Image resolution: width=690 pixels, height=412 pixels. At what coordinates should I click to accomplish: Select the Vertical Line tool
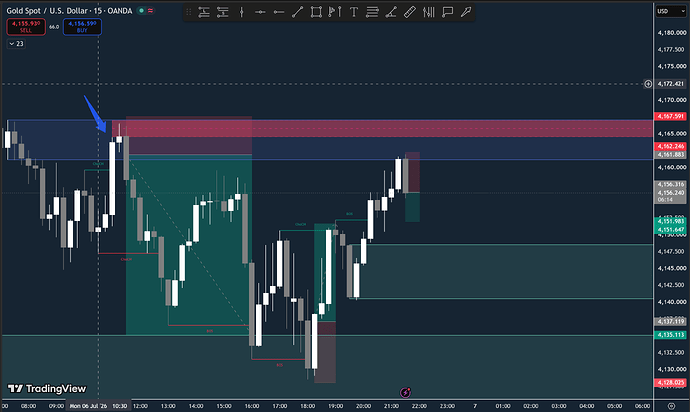(x=241, y=12)
